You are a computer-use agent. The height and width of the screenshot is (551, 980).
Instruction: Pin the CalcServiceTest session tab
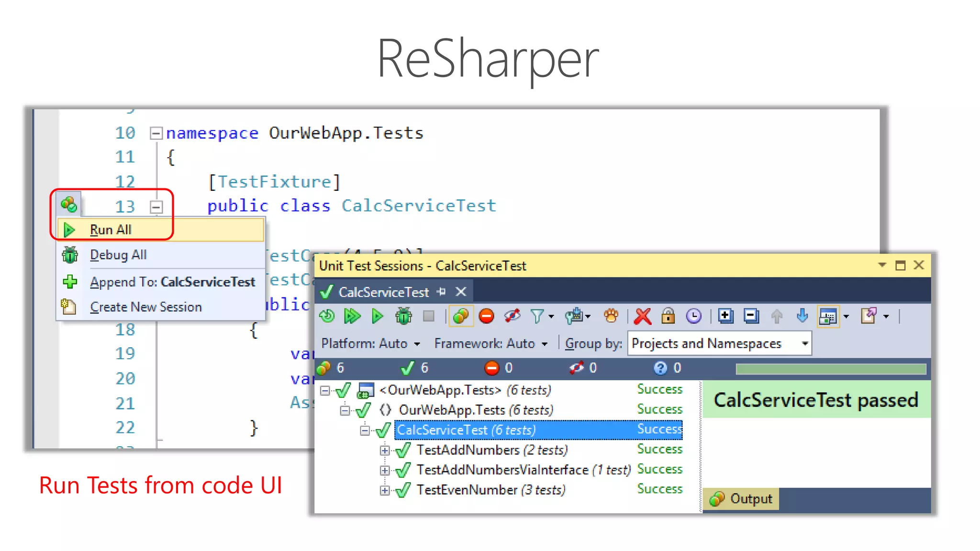click(x=441, y=291)
